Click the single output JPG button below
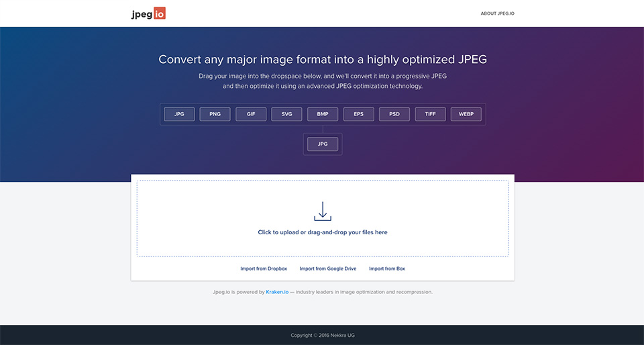This screenshot has height=345, width=644. click(323, 144)
